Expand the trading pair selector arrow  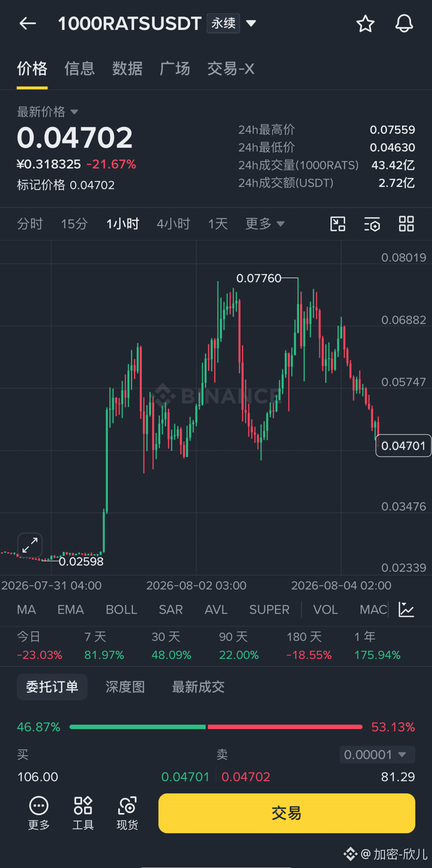tap(251, 23)
